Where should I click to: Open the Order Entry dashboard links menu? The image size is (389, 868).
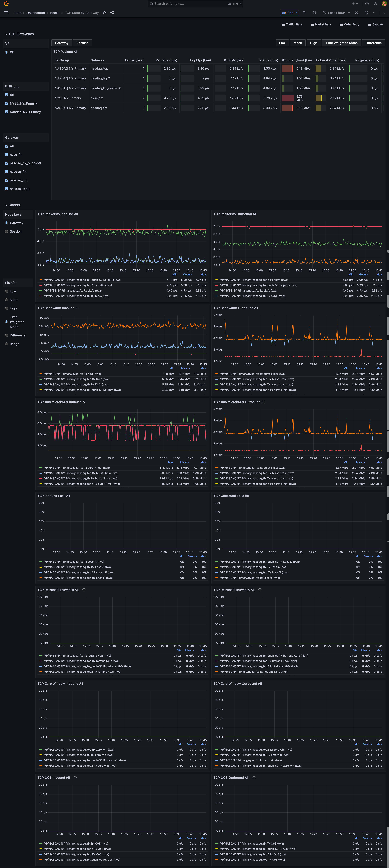350,25
